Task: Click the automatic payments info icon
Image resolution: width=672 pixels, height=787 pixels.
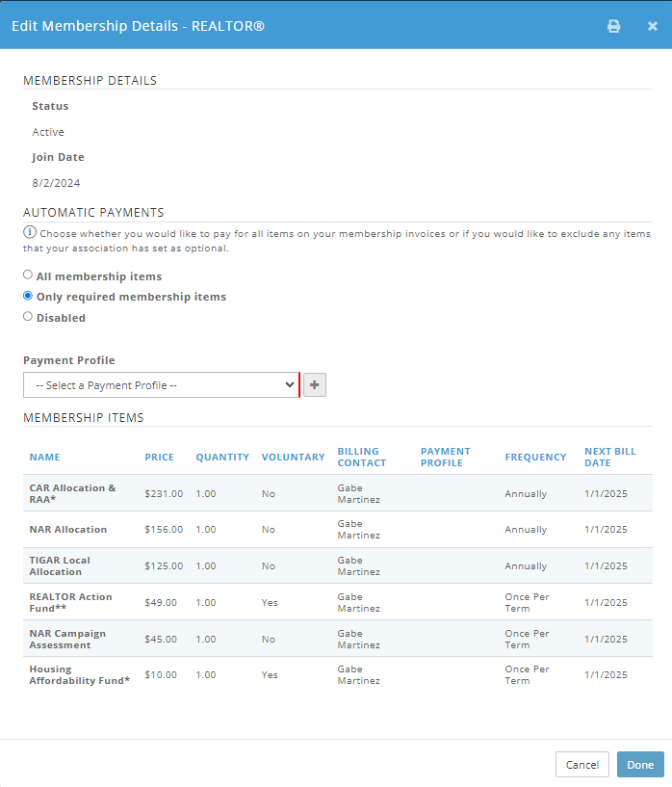Action: click(30, 232)
